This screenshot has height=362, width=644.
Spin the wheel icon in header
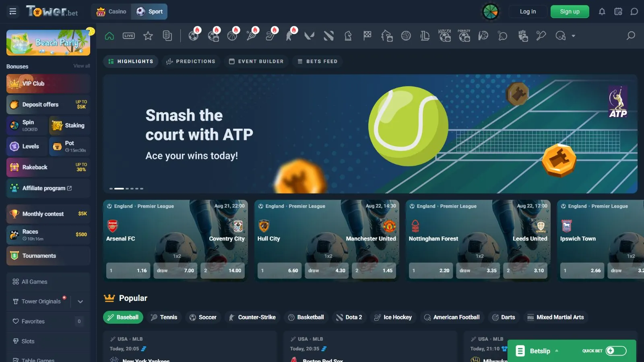(x=491, y=12)
